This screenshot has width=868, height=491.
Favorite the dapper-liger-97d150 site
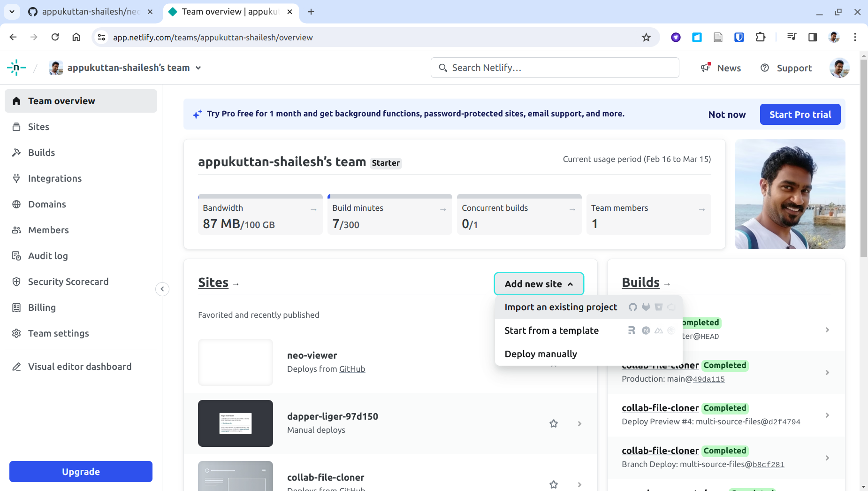pos(554,423)
